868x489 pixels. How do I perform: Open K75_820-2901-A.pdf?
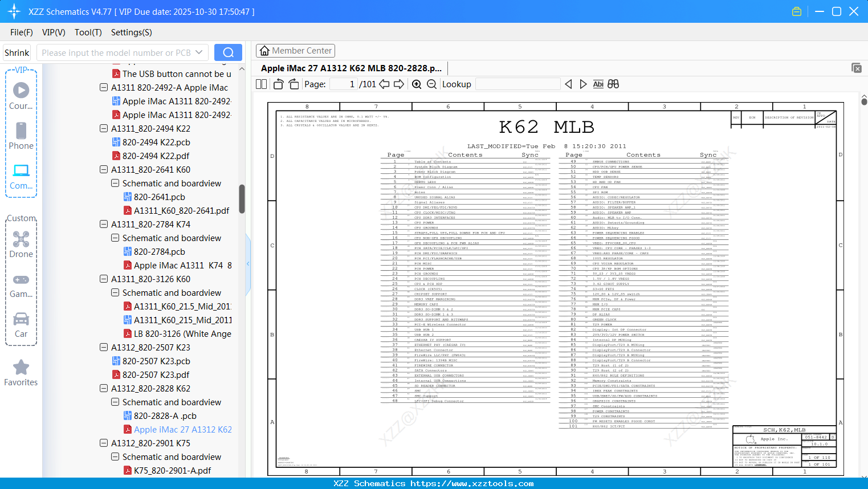(x=172, y=471)
